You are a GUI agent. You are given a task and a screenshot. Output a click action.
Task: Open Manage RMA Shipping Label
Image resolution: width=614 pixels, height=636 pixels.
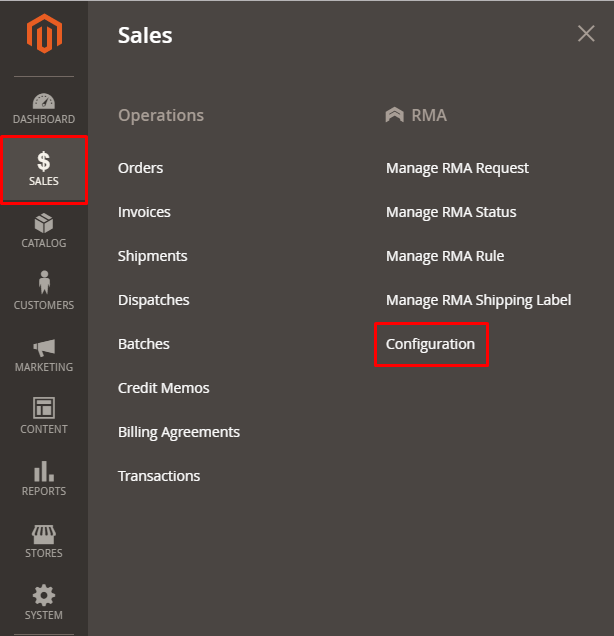[x=478, y=300]
